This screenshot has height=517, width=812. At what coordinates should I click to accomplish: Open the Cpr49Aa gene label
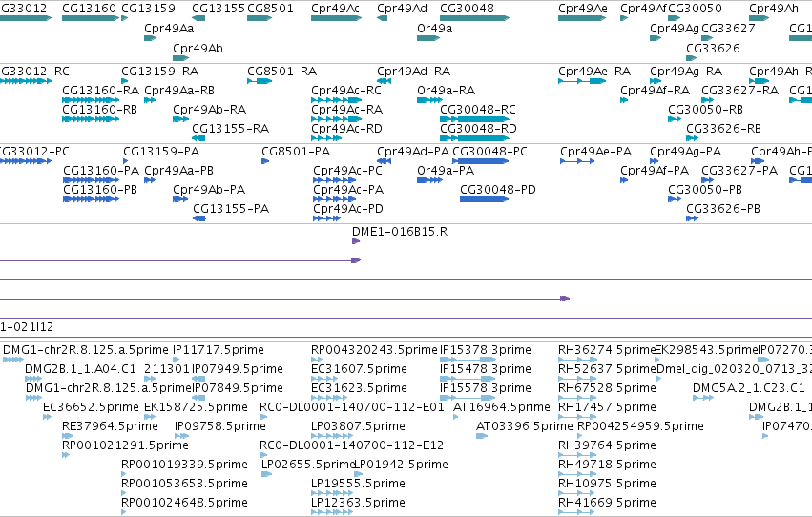point(169,28)
